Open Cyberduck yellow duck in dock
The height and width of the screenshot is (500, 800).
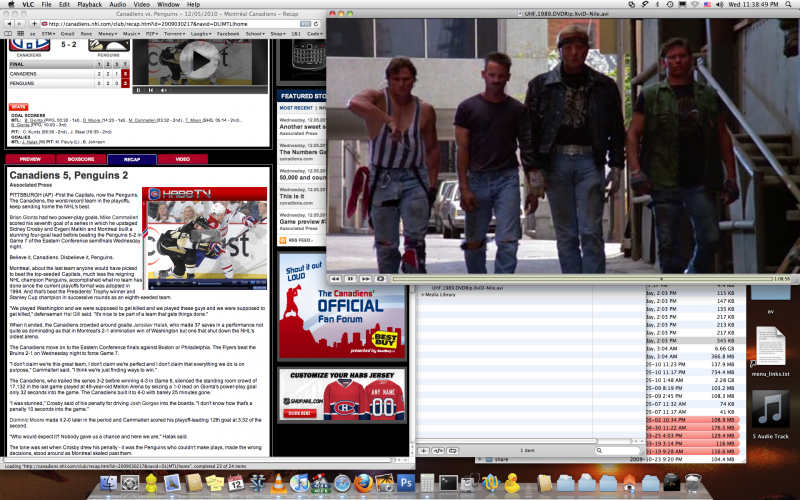tap(512, 483)
